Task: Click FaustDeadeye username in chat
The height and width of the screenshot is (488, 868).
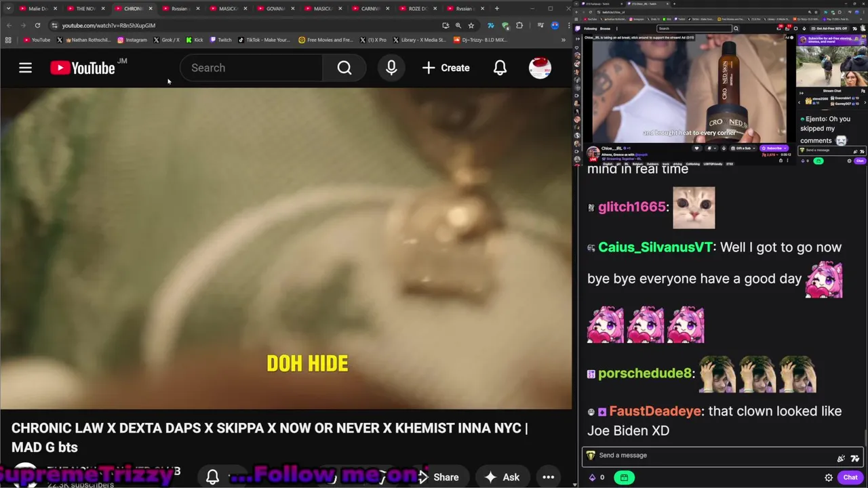Action: 656,411
